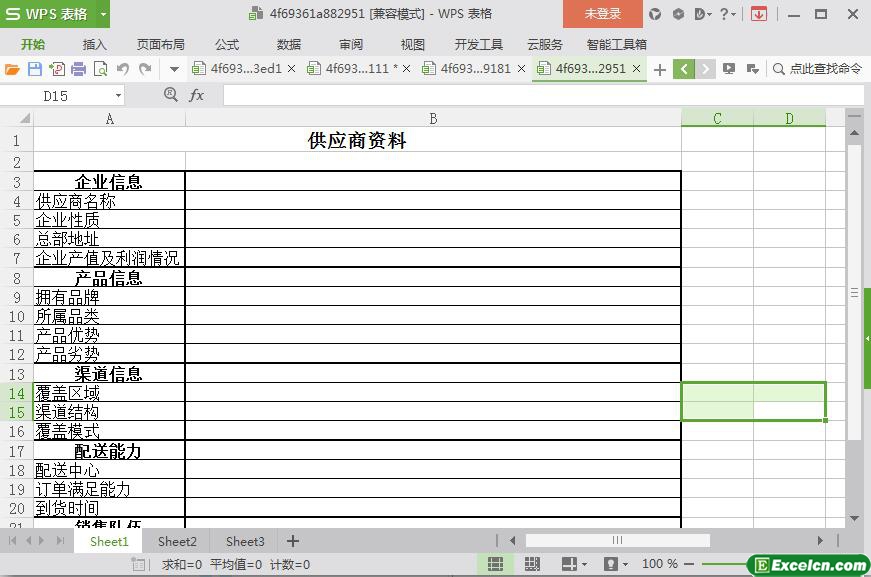871x577 pixels.
Task: Open the 页面布局 ribbon tab
Action: (x=161, y=44)
